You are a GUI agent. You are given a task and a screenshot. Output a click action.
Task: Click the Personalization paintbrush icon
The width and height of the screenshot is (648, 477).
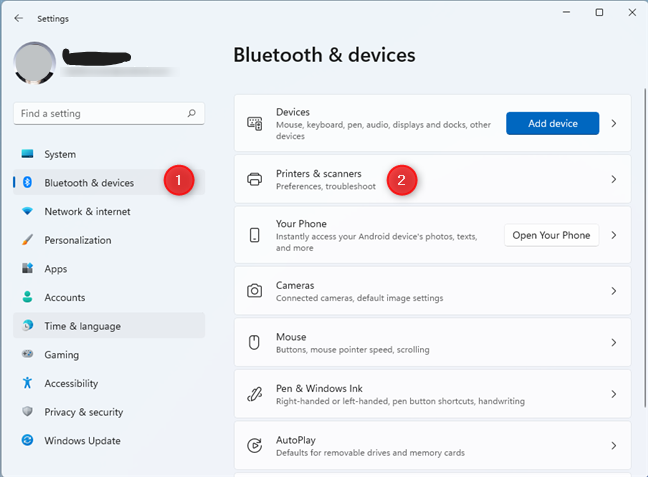coord(27,240)
